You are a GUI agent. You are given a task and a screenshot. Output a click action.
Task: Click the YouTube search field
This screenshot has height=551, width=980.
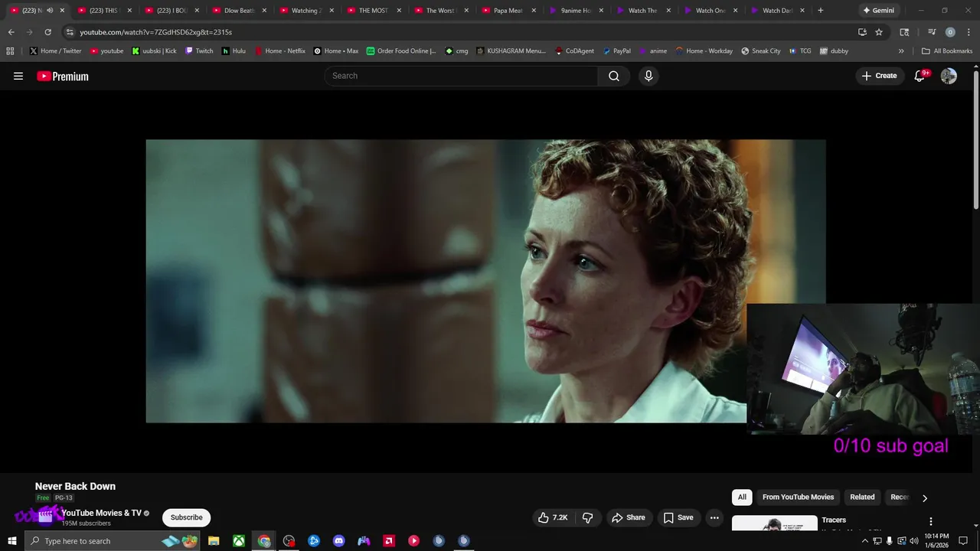point(462,76)
